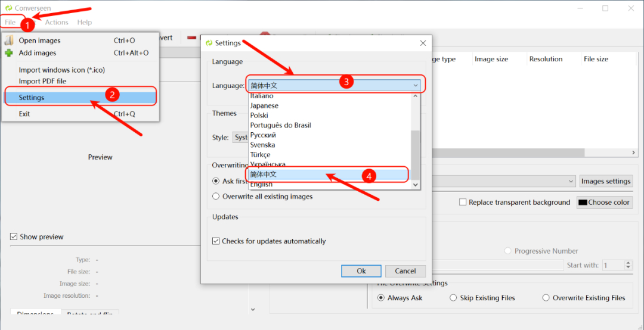Confirm the settings with Ok

click(361, 271)
